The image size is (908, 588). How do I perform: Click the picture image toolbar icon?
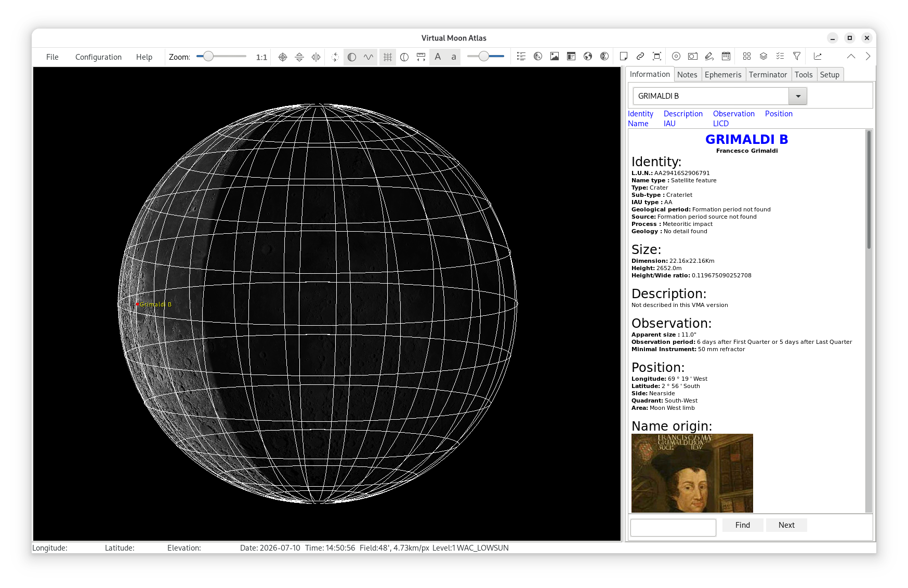pyautogui.click(x=555, y=56)
